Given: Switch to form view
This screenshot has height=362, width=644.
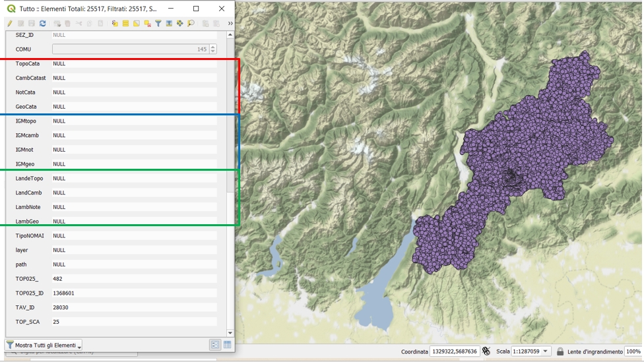Looking at the screenshot, I should [x=215, y=345].
